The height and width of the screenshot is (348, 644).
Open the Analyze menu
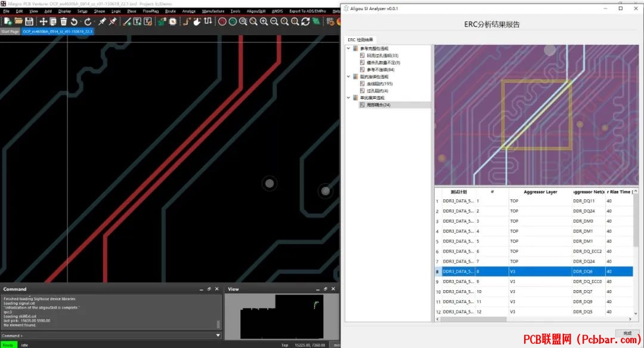click(189, 11)
